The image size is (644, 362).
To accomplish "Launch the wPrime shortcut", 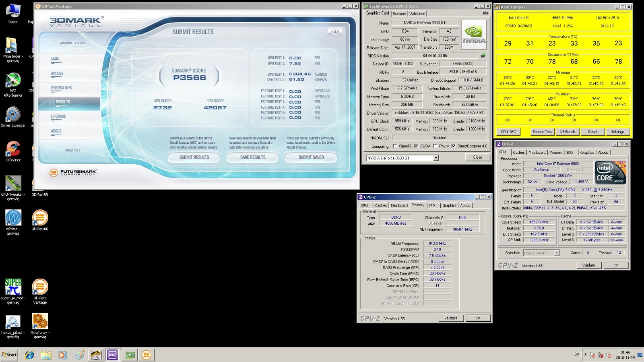I will (13, 223).
